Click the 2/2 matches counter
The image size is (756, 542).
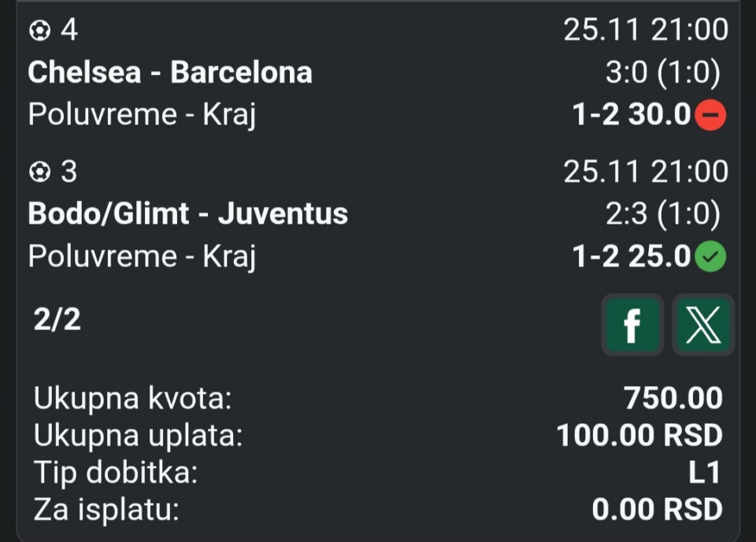pyautogui.click(x=57, y=320)
